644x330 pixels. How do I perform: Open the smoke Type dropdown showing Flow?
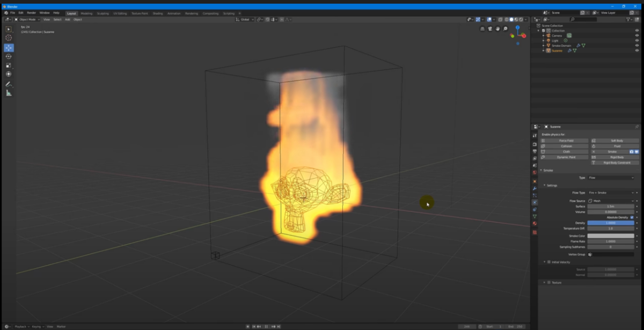tap(611, 178)
